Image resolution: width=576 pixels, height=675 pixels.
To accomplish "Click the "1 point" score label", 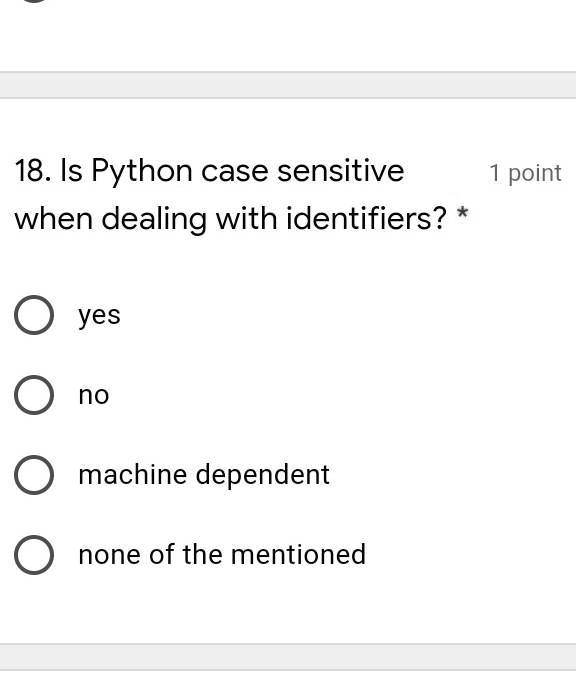I will [525, 173].
